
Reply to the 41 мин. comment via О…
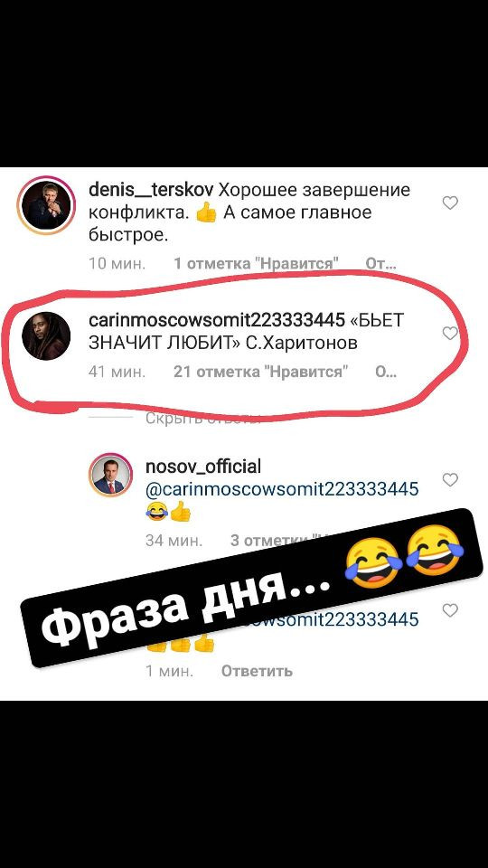(x=386, y=372)
